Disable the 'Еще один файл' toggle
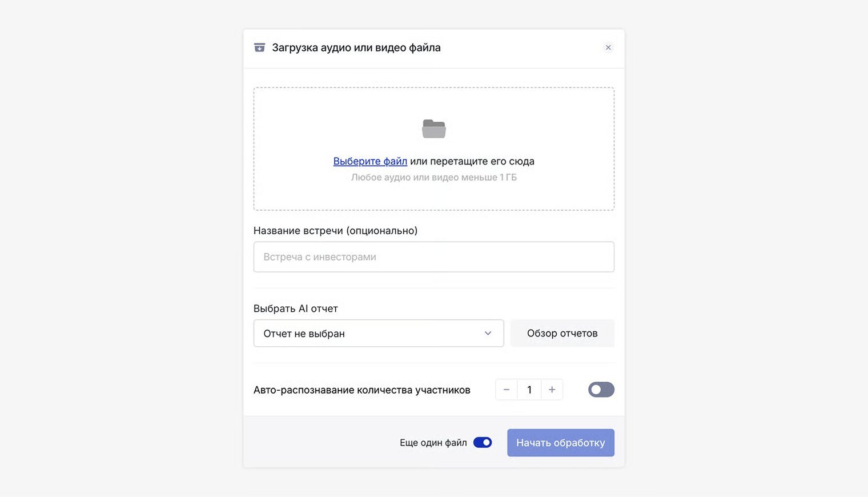Screen dimensions: 868x497 pos(483,443)
